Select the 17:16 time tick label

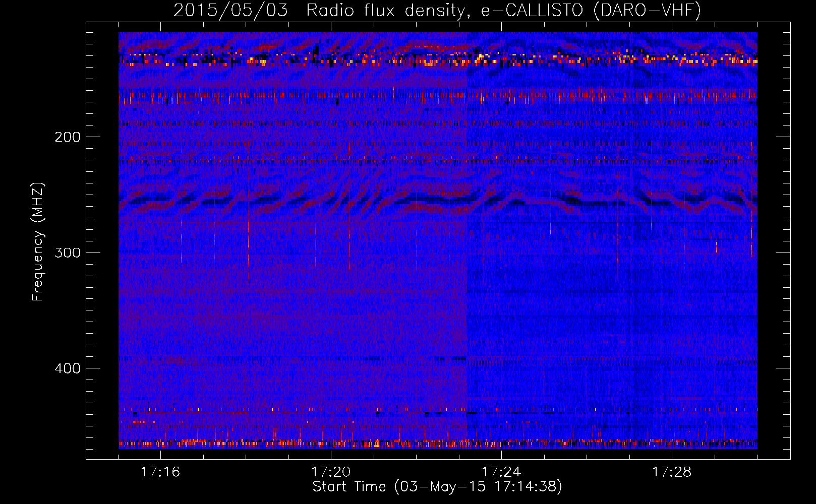click(x=160, y=472)
